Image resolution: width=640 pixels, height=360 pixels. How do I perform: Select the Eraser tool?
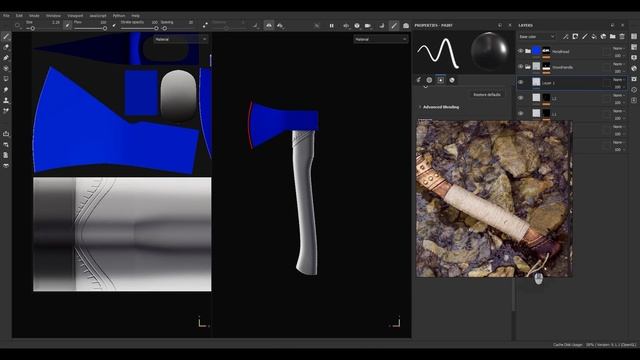pyautogui.click(x=6, y=47)
